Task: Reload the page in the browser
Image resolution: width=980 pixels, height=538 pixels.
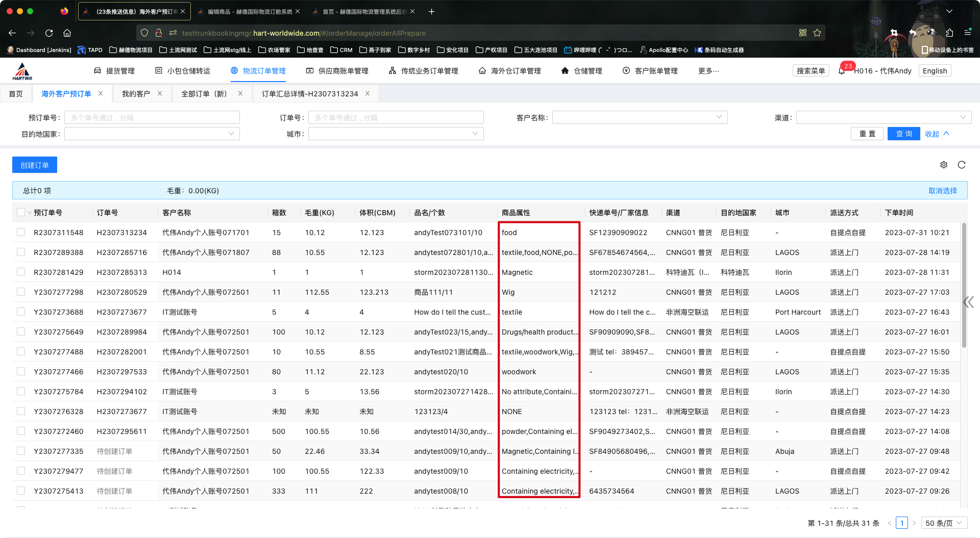Action: (x=49, y=33)
